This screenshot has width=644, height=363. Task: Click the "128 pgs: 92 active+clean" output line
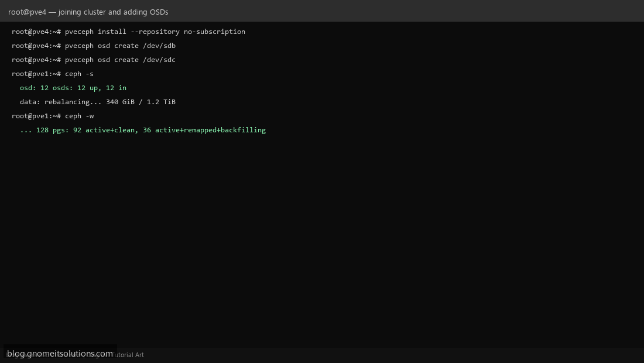(143, 130)
